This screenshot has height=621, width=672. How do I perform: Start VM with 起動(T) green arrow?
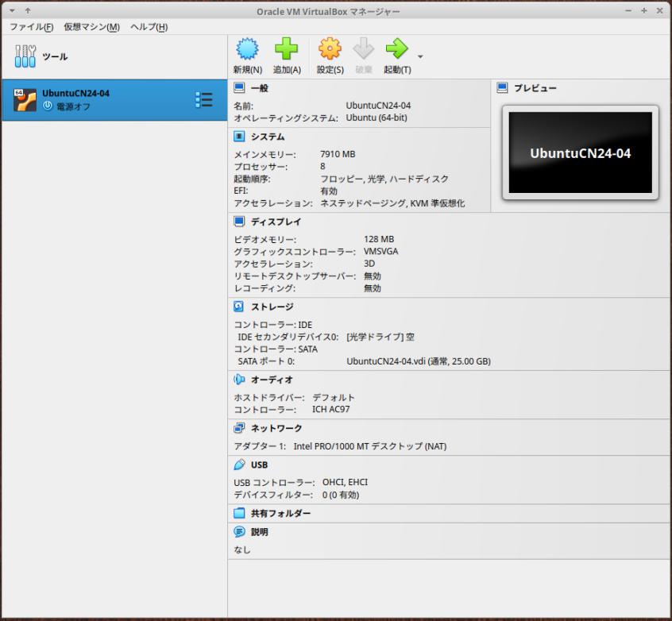pos(397,48)
